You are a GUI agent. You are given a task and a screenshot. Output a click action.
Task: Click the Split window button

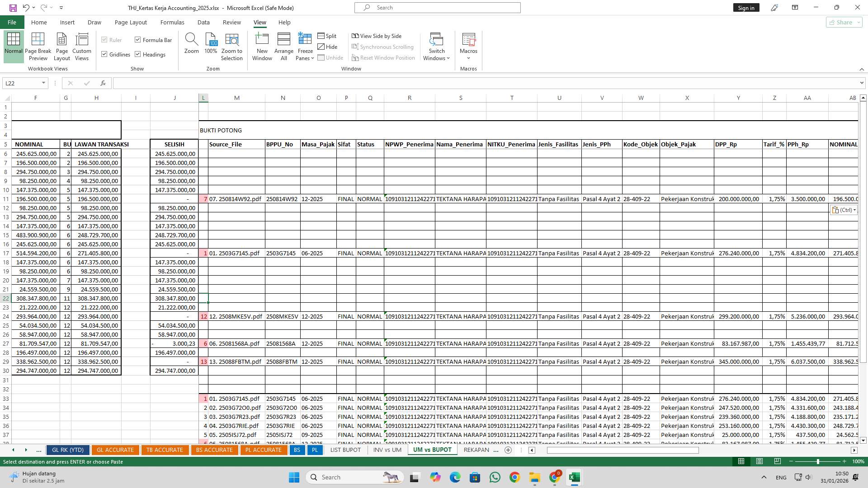tap(327, 36)
